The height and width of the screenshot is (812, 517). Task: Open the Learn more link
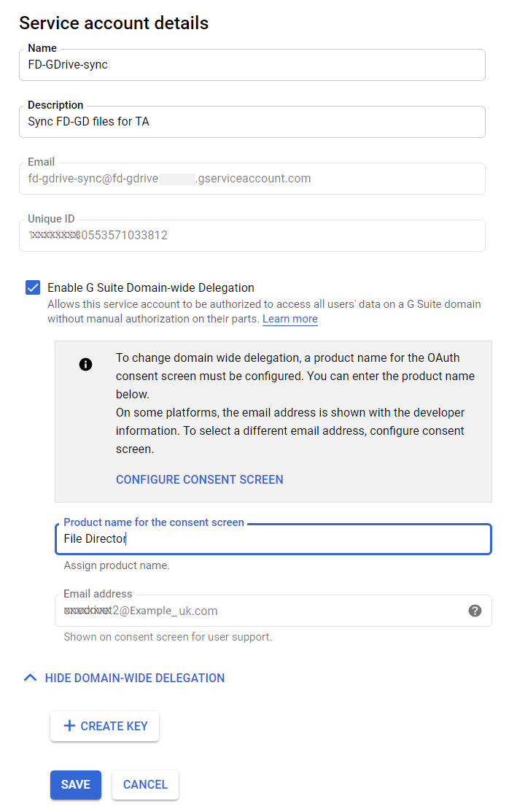pos(289,319)
